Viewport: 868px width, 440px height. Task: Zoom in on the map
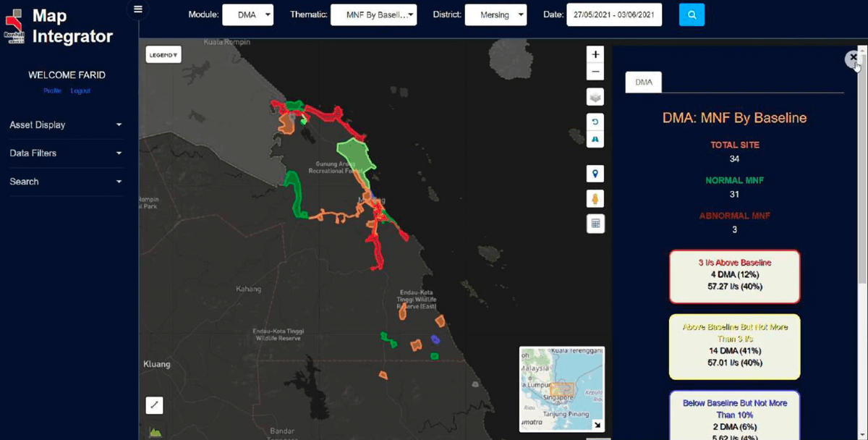pyautogui.click(x=595, y=54)
